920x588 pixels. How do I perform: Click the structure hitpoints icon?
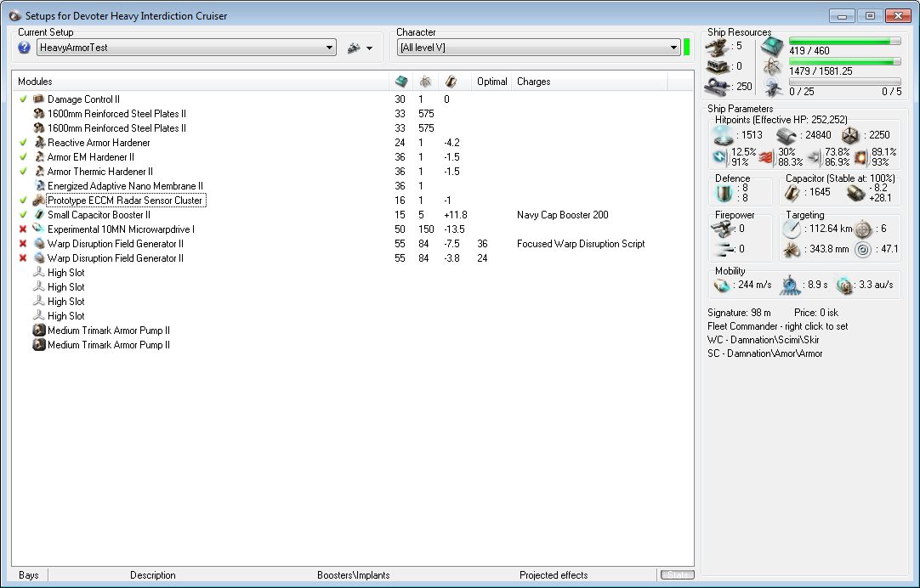click(849, 136)
